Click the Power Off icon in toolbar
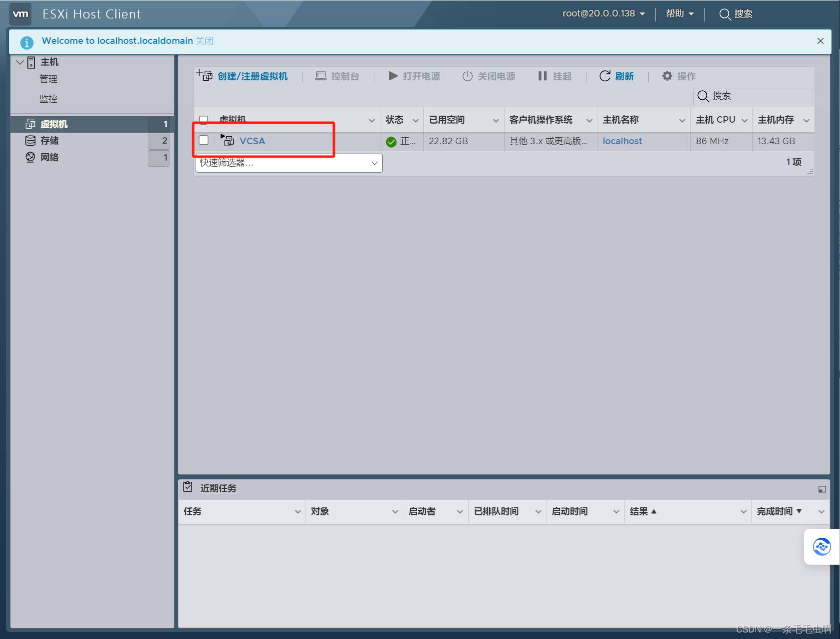This screenshot has height=639, width=840. pyautogui.click(x=467, y=76)
